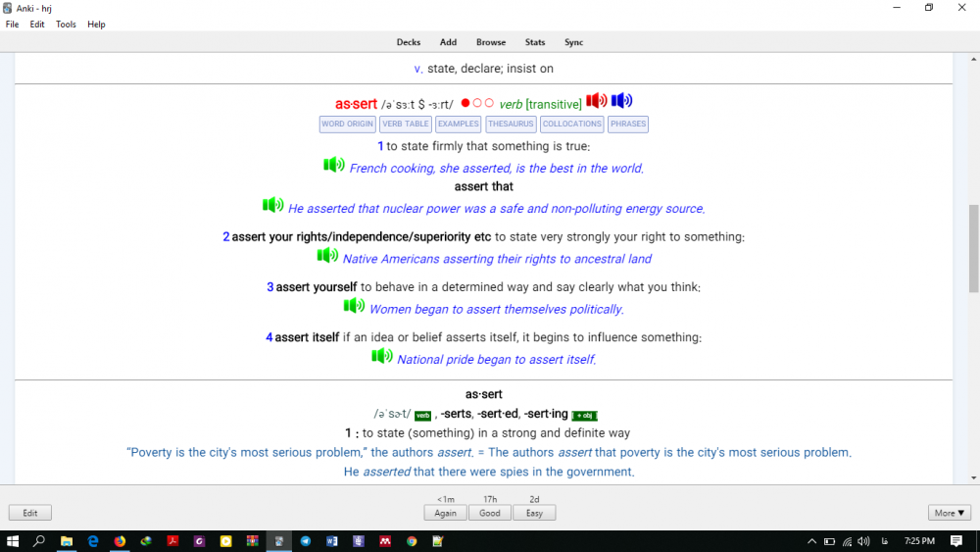Open the Stats view

[x=535, y=42]
